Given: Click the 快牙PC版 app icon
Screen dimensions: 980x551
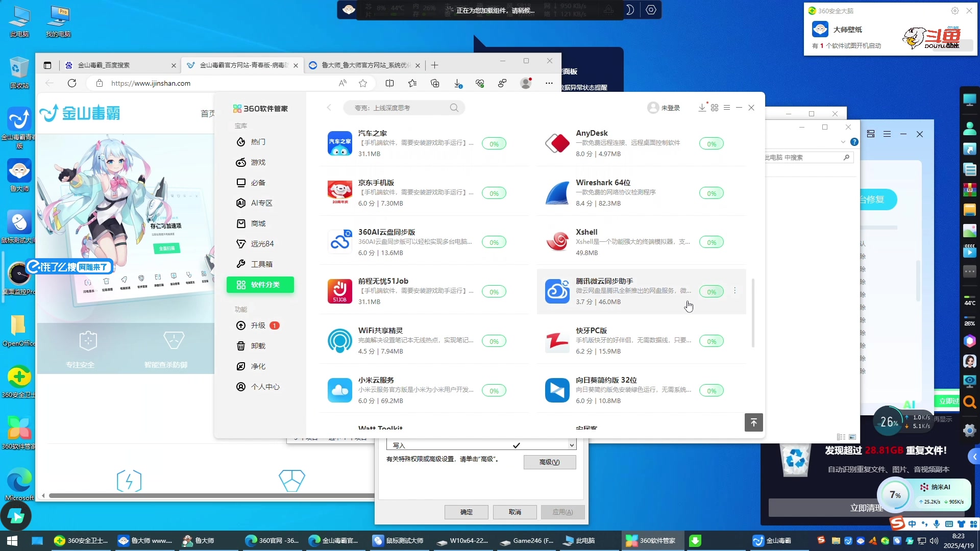Looking at the screenshot, I should tap(557, 341).
